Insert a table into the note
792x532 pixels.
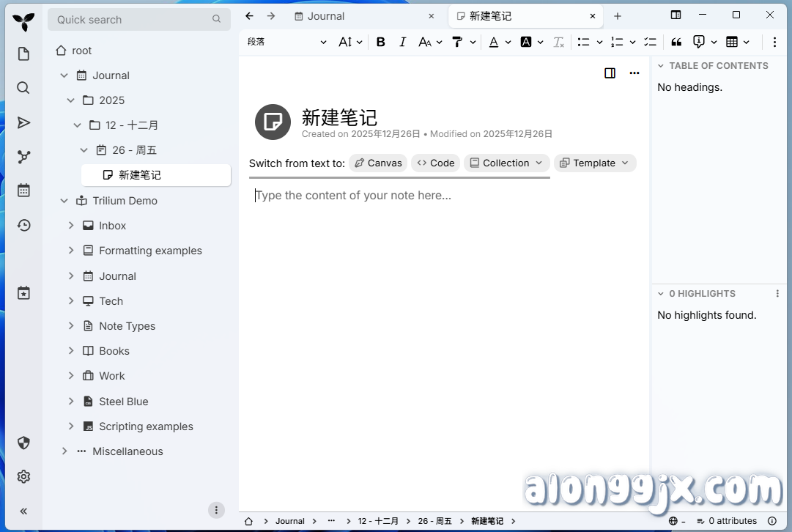point(734,42)
